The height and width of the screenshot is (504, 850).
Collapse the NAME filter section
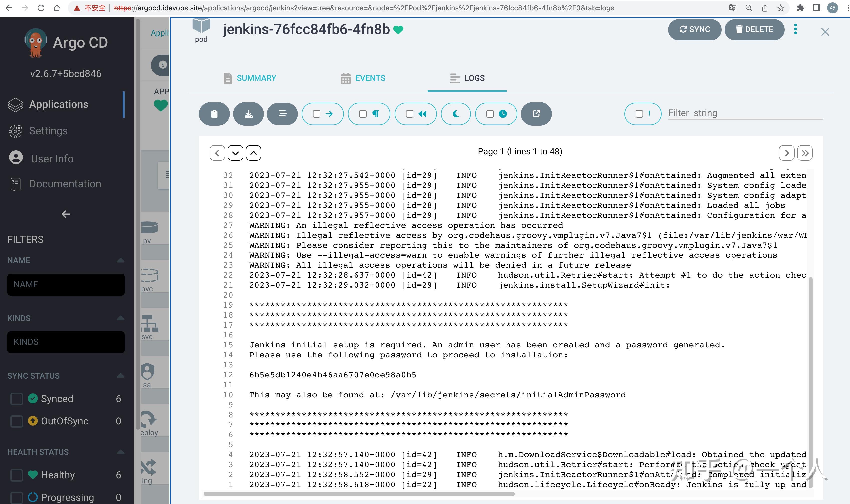(120, 260)
